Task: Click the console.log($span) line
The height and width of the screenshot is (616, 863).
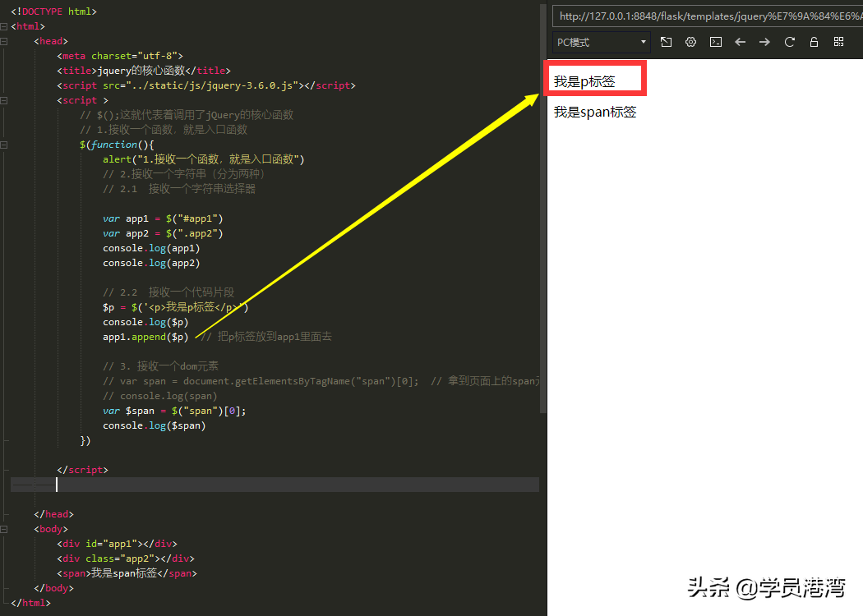Action: pos(155,426)
